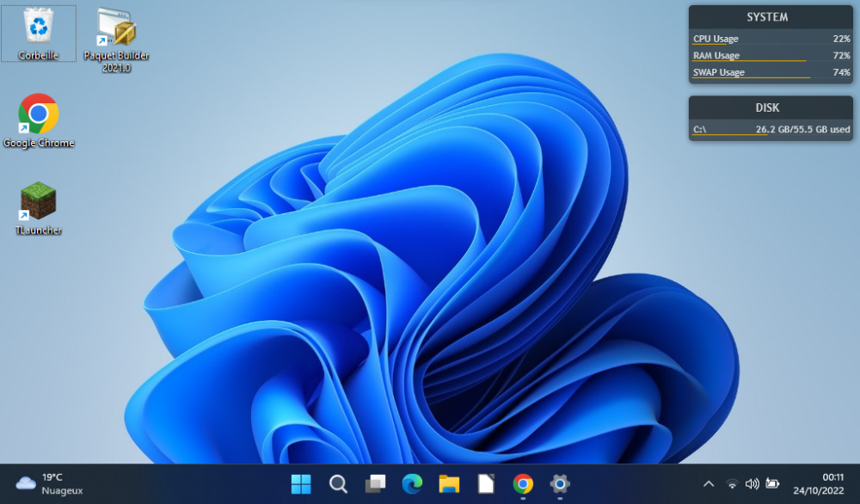Click the Wi-Fi icon in the system tray
The height and width of the screenshot is (504, 860).
(x=732, y=483)
